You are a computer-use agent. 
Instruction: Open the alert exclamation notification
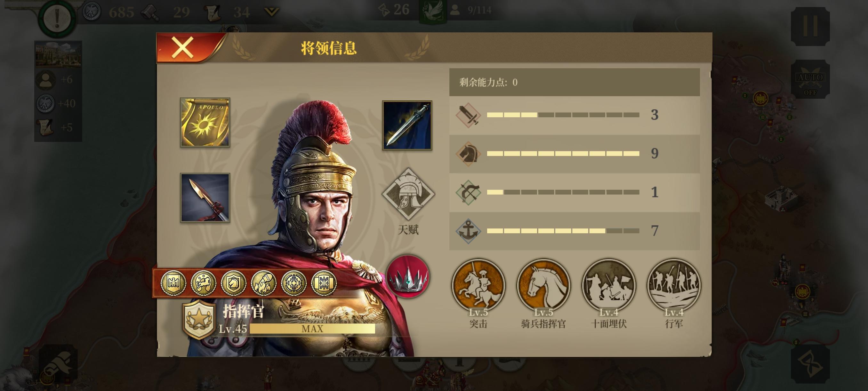pyautogui.click(x=57, y=18)
